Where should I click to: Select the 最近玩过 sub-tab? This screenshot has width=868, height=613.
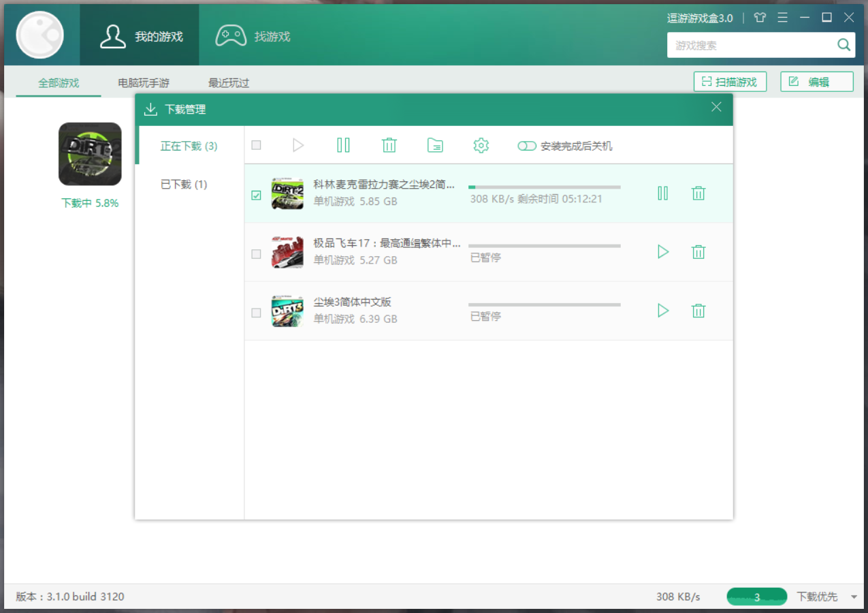point(229,83)
